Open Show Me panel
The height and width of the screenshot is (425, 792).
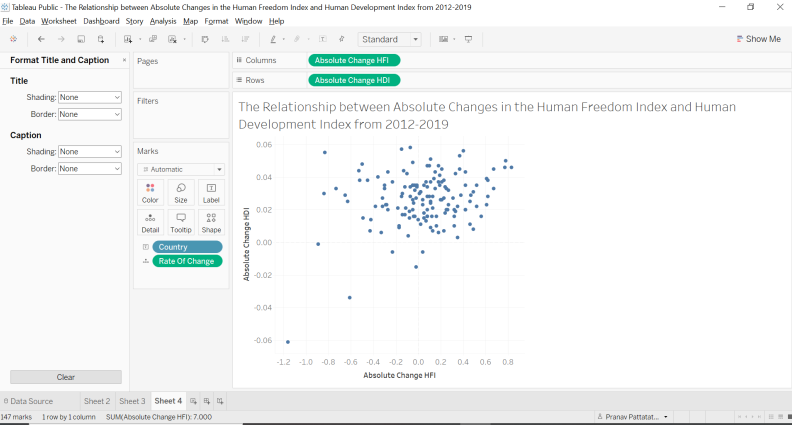point(759,39)
